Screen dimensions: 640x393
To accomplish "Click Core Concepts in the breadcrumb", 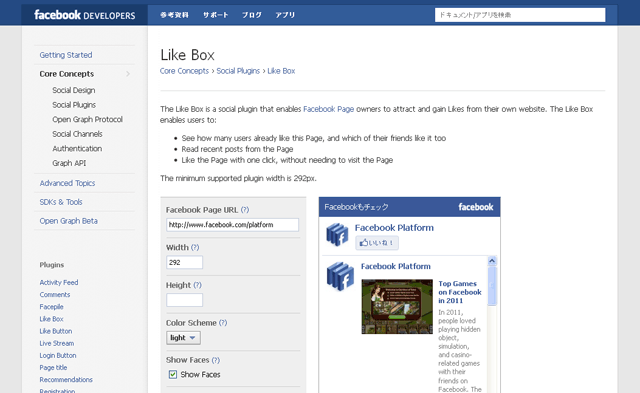I will (x=184, y=71).
